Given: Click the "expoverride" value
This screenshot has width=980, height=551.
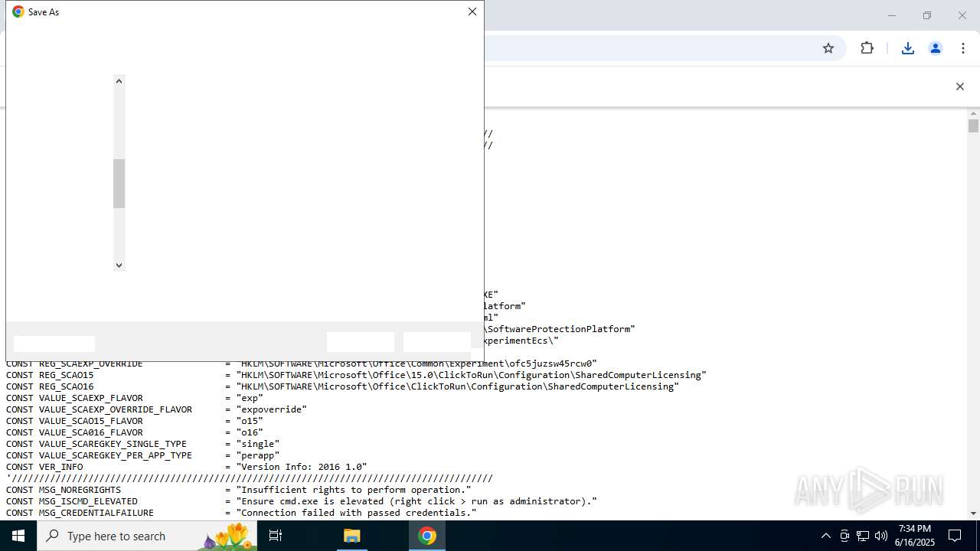Looking at the screenshot, I should pyautogui.click(x=271, y=409).
